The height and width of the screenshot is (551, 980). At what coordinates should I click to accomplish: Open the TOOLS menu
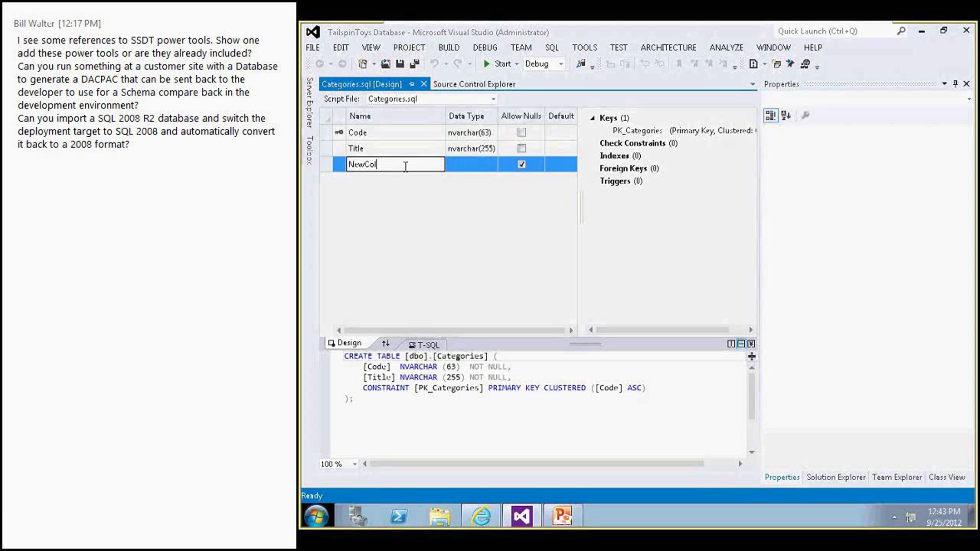click(585, 48)
